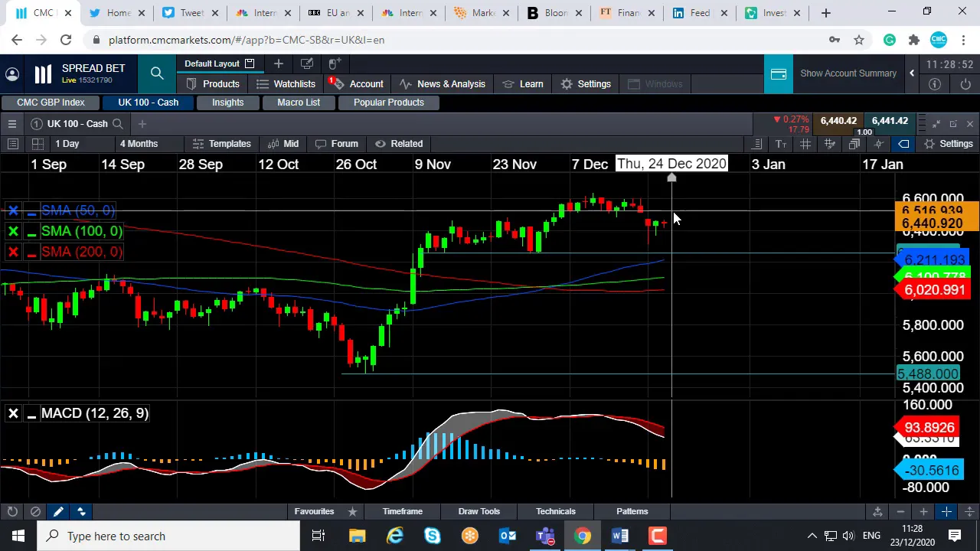Click the buy price 6,441.42
This screenshot has width=980, height=551.
click(x=890, y=121)
